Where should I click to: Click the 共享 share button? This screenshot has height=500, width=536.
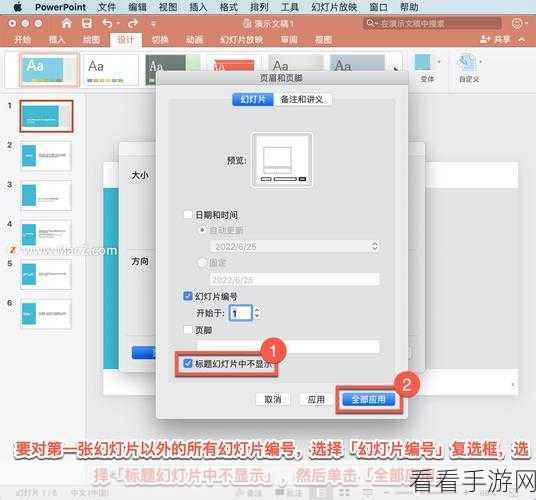(x=496, y=40)
